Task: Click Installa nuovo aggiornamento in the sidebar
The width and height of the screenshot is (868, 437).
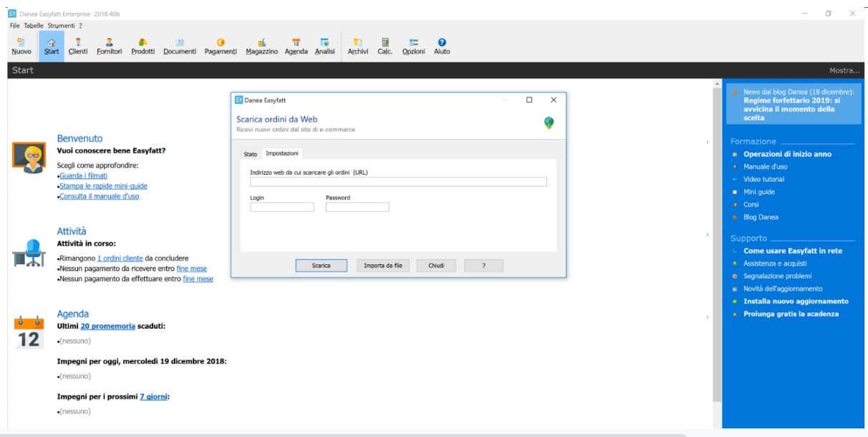Action: point(796,302)
